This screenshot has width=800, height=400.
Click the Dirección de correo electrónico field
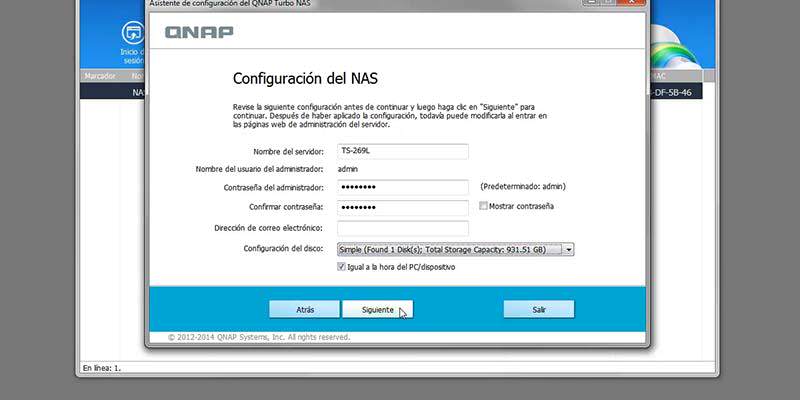(403, 228)
